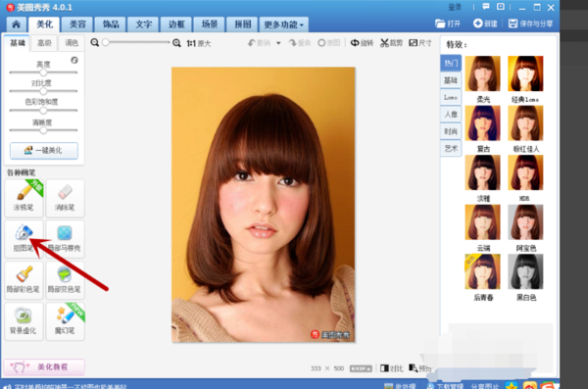The image size is (588, 389).
Task: Select the 魔幻笔 magic pen tool
Action: [x=65, y=321]
